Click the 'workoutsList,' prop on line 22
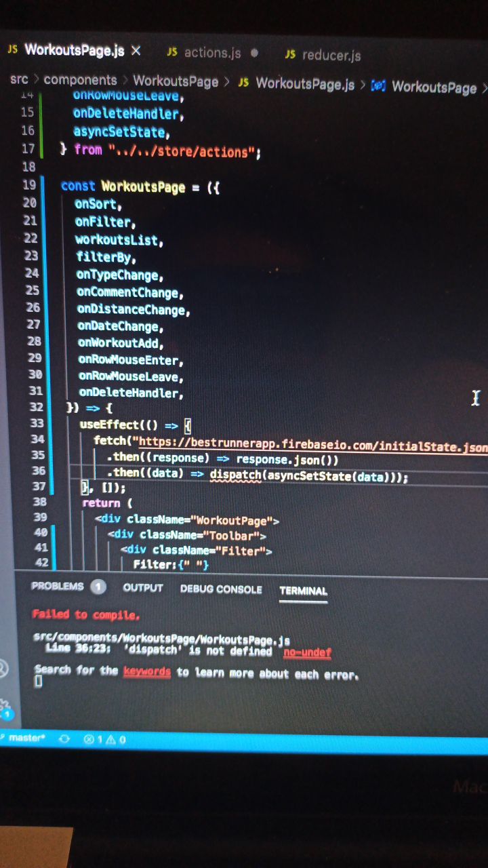This screenshot has height=868, width=488. [119, 239]
